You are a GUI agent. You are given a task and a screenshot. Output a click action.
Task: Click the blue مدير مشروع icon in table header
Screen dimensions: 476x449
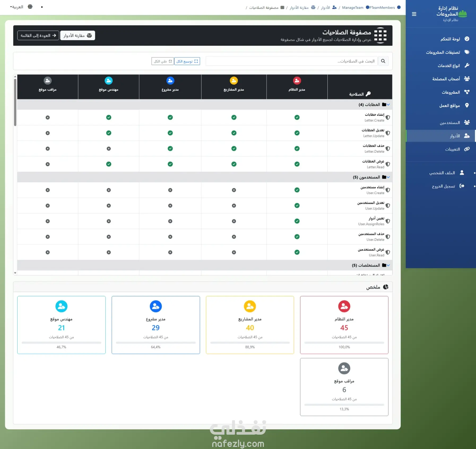pos(170,80)
